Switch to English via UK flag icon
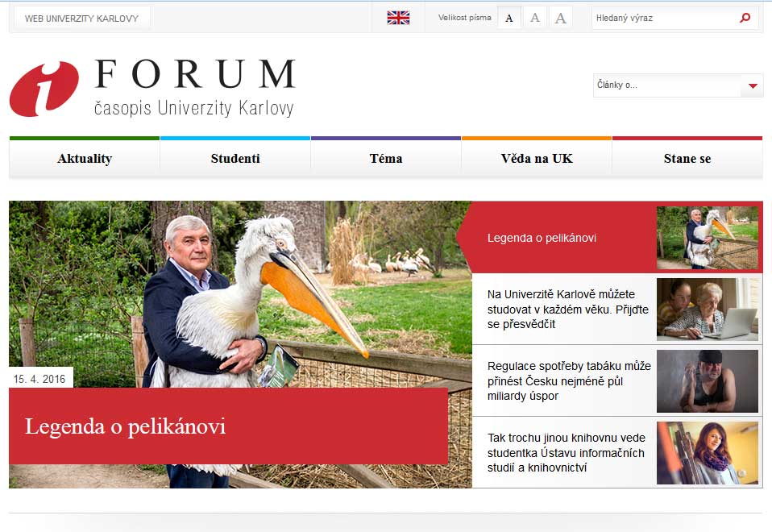772x532 pixels. [x=398, y=18]
